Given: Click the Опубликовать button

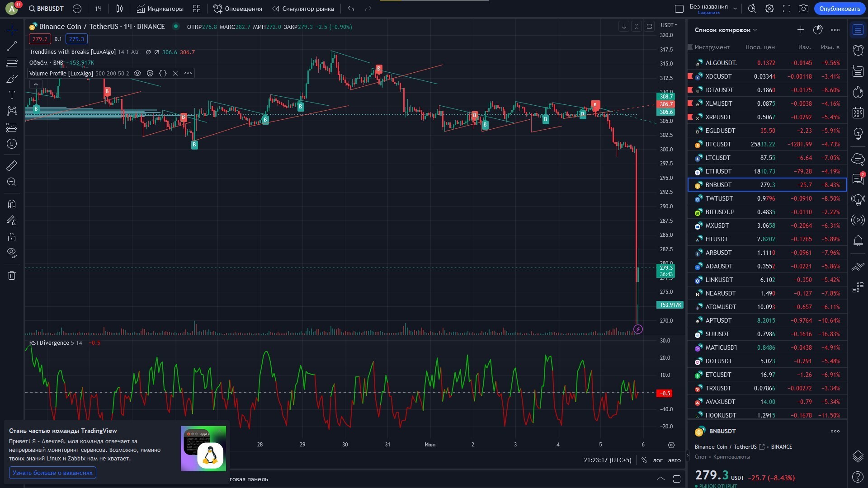Looking at the screenshot, I should (840, 9).
